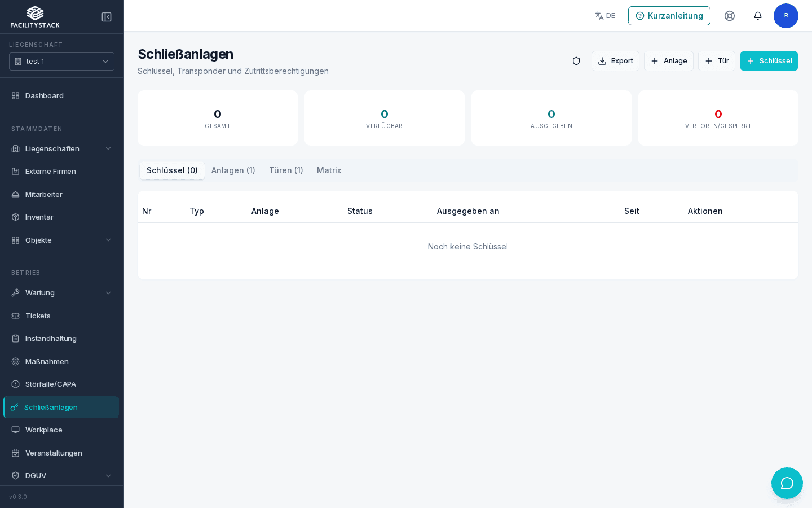Expand the Liegenschaften sidebar group

(x=61, y=148)
